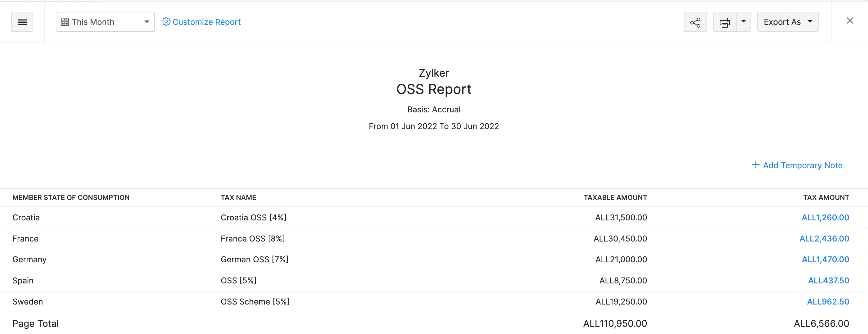Open the Export As dropdown
The width and height of the screenshot is (868, 334).
pyautogui.click(x=787, y=22)
